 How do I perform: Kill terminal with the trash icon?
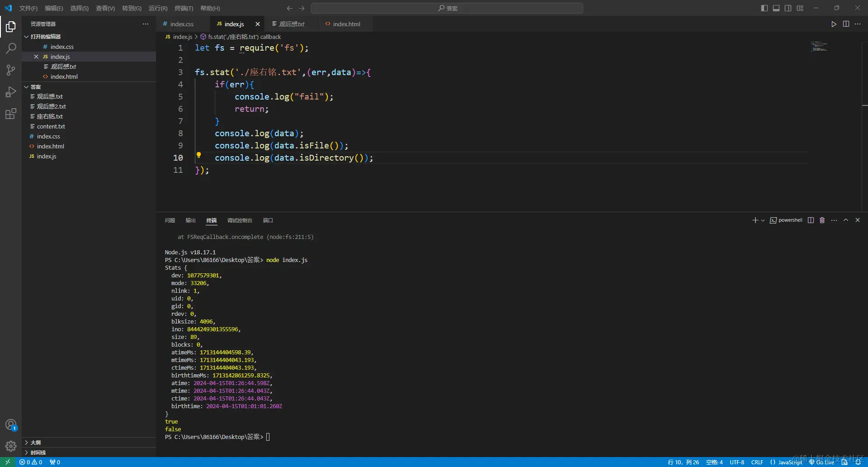pyautogui.click(x=822, y=220)
